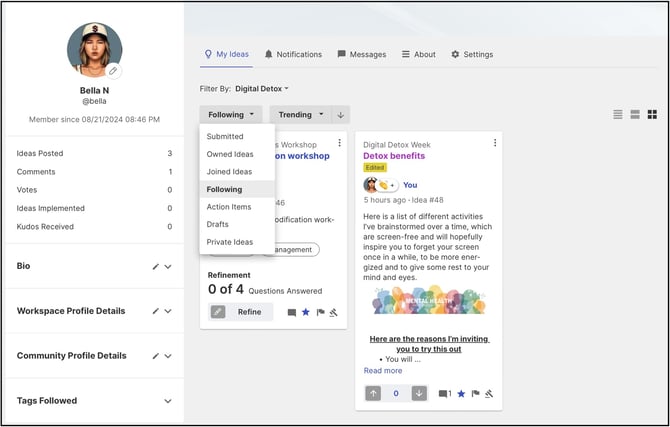
Task: Toggle follow star on Detox benefits card
Action: click(x=461, y=394)
